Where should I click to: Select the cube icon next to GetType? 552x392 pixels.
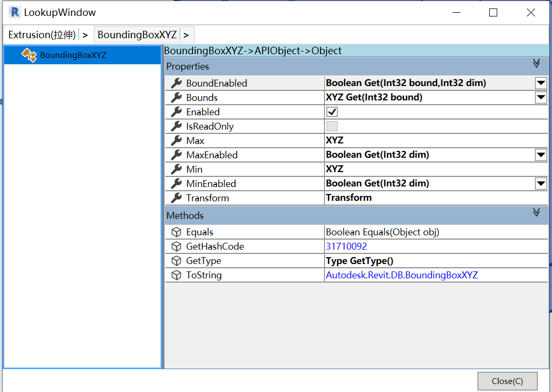tap(176, 260)
